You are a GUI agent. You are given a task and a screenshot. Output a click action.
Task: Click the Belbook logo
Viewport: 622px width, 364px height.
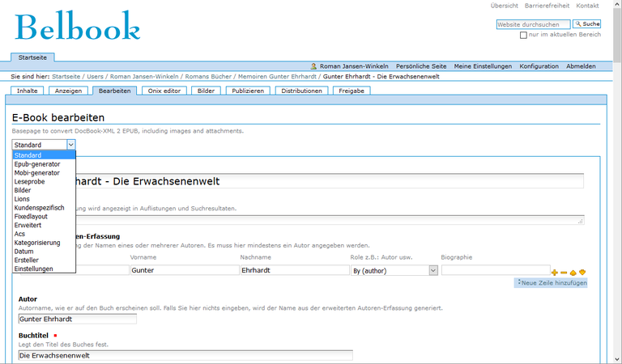point(78,26)
